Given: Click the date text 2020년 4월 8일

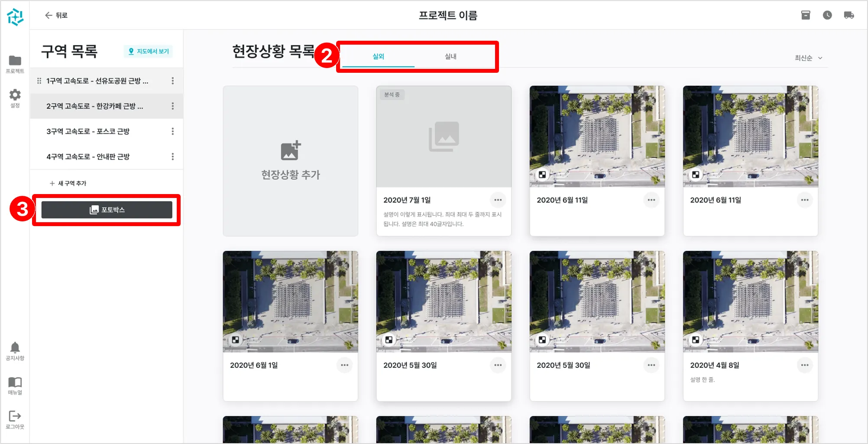Looking at the screenshot, I should (x=715, y=365).
